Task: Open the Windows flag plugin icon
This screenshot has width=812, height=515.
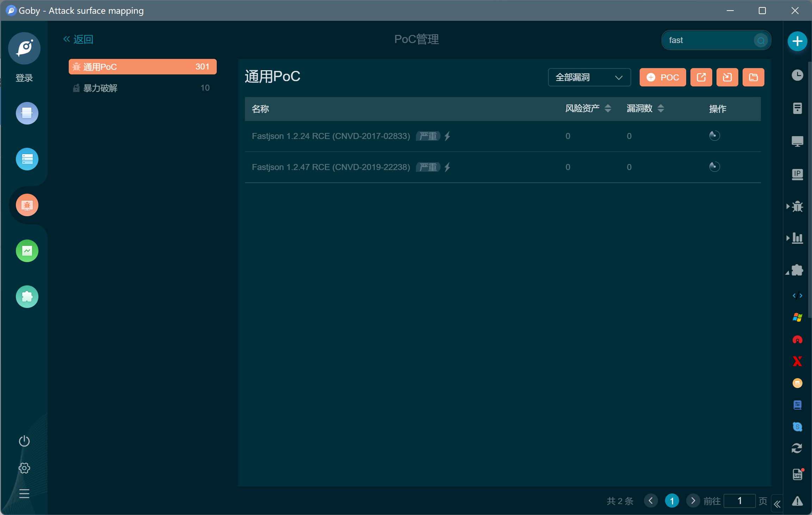Action: 798,317
